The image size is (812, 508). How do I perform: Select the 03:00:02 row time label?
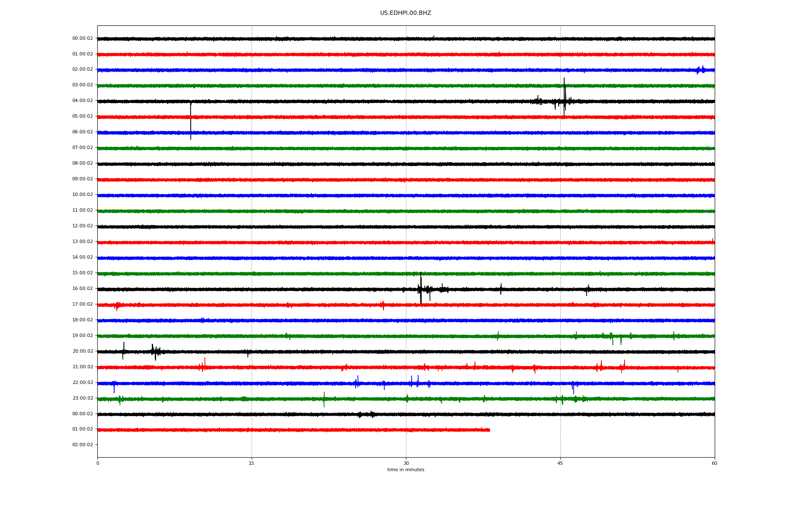coord(82,85)
